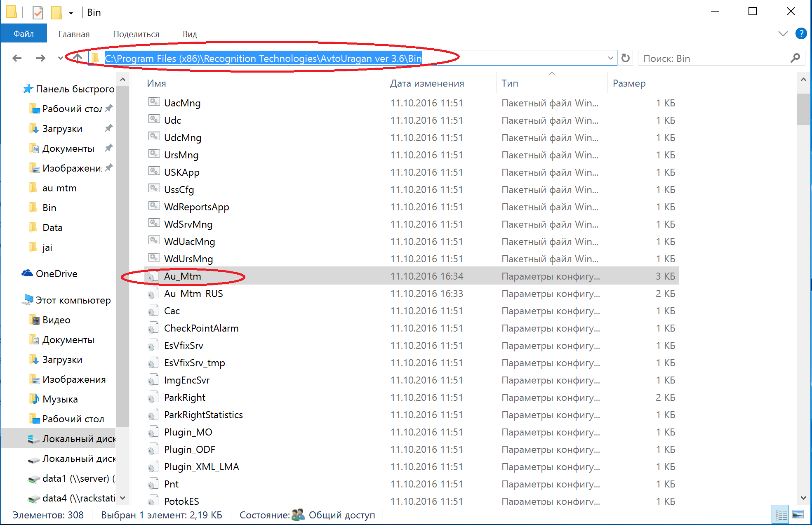This screenshot has width=812, height=525.
Task: Open recent locations dropdown arrow
Action: click(x=60, y=58)
